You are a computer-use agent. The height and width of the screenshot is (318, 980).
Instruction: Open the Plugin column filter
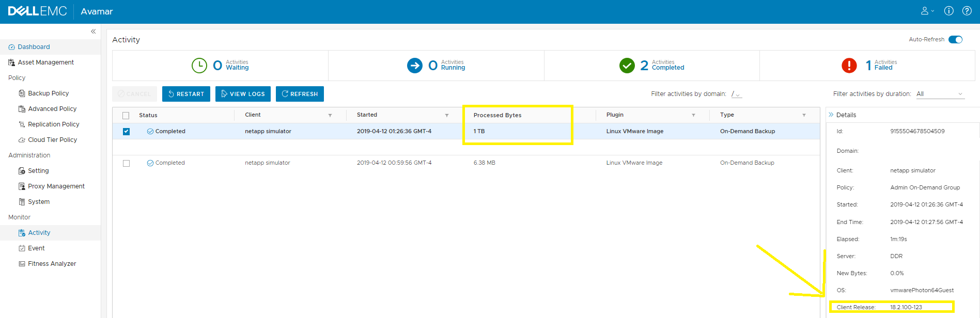pyautogui.click(x=693, y=116)
